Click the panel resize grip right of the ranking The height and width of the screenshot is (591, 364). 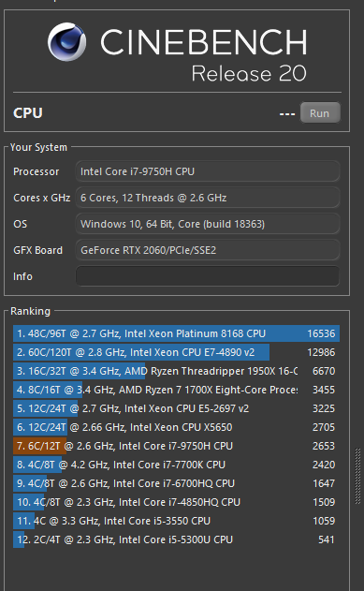(x=358, y=476)
